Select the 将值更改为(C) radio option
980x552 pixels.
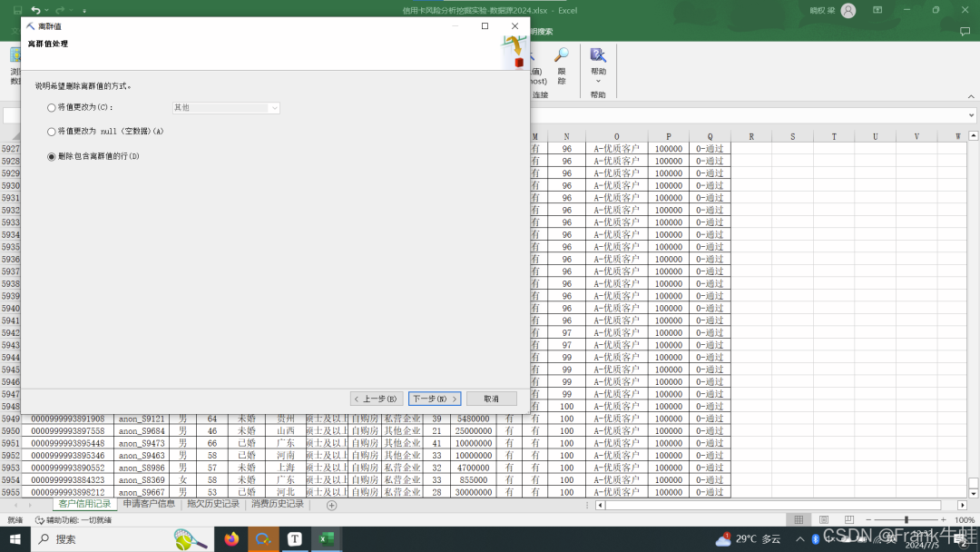(52, 108)
